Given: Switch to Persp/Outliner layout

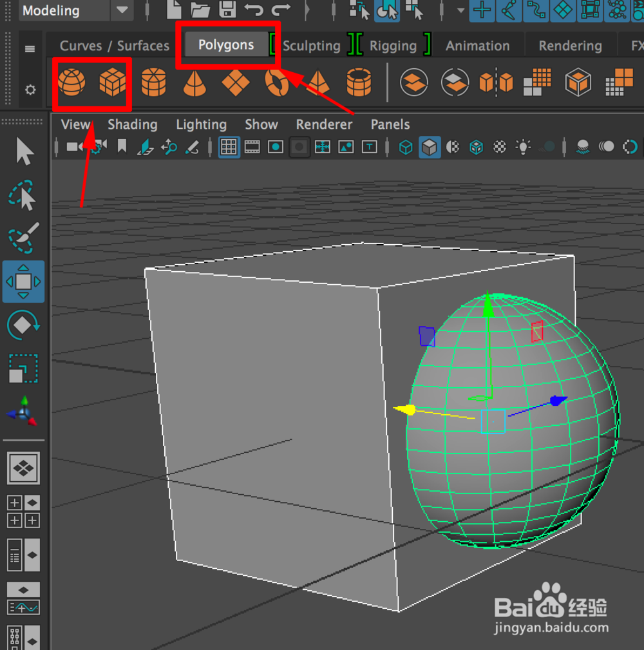Looking at the screenshot, I should click(x=23, y=555).
